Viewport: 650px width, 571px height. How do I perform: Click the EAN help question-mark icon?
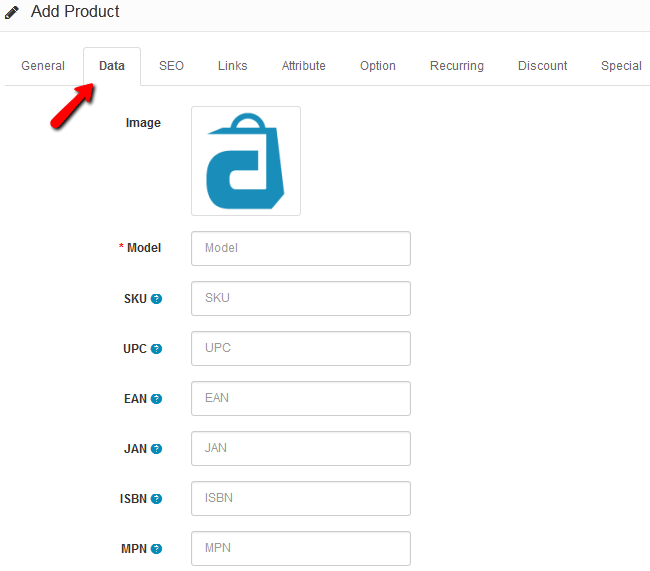click(156, 398)
